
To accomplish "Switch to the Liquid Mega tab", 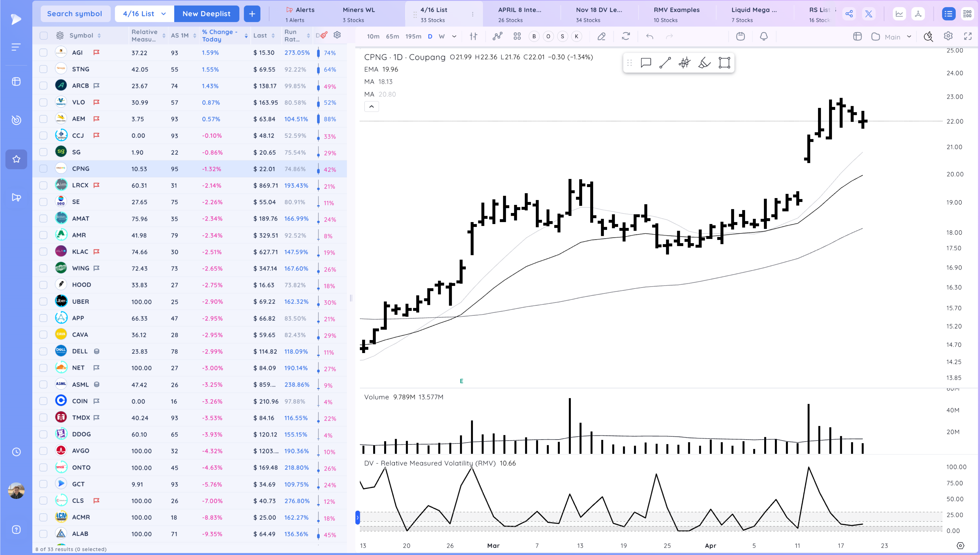I will [754, 14].
